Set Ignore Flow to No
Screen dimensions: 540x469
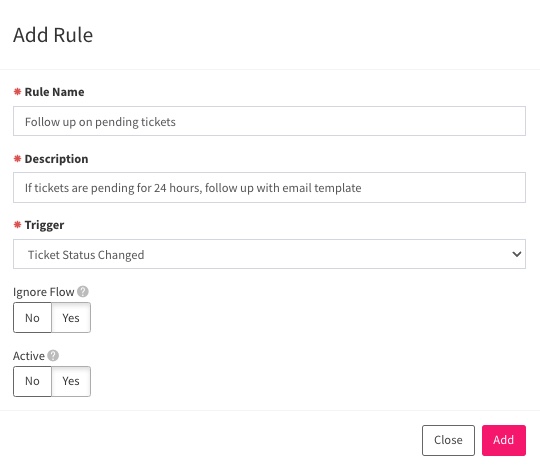click(32, 317)
